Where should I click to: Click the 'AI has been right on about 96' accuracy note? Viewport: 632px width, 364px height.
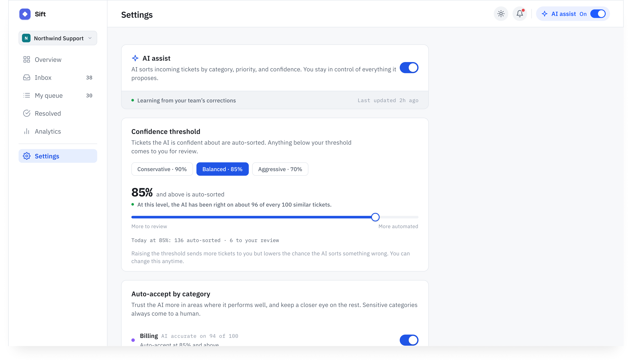click(234, 205)
